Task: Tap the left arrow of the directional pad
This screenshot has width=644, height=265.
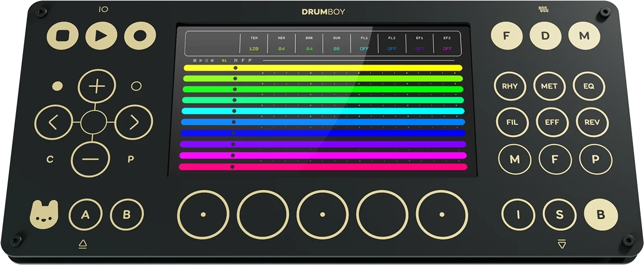Action: point(53,122)
